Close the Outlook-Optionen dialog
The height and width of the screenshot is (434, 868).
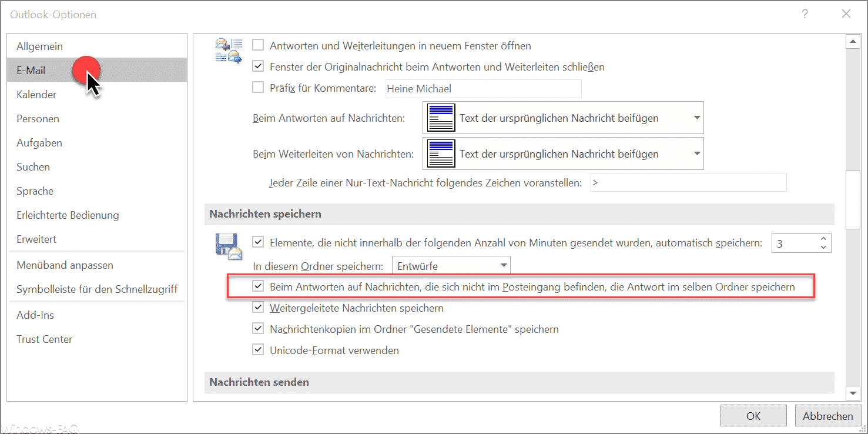click(846, 14)
